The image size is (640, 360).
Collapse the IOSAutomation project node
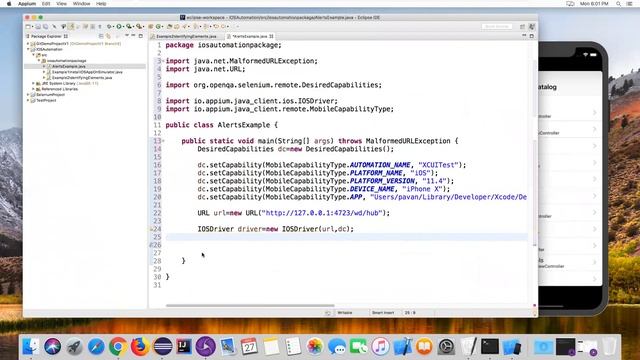[28, 49]
